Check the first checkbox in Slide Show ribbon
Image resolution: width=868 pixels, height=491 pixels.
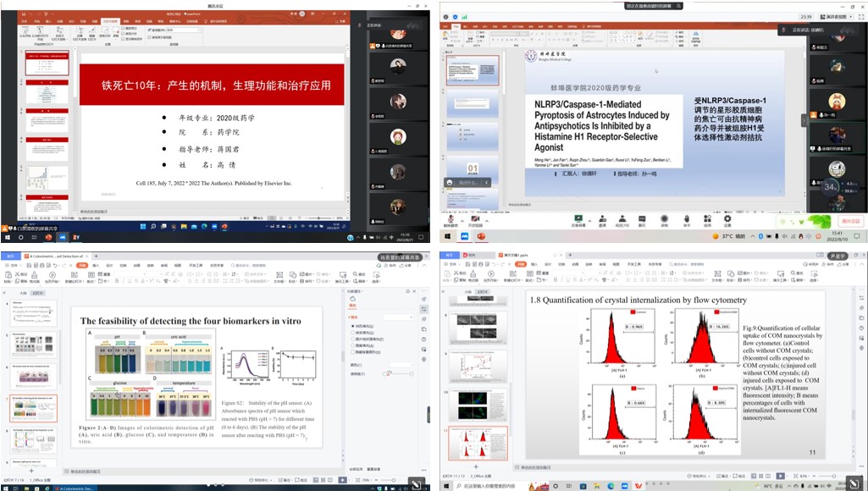point(124,28)
